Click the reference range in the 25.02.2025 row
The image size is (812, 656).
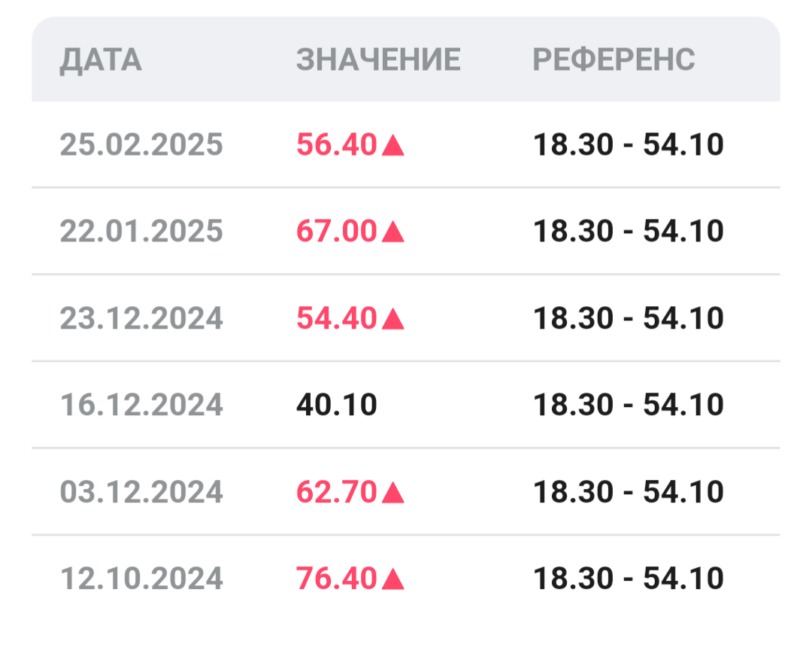pos(628,144)
